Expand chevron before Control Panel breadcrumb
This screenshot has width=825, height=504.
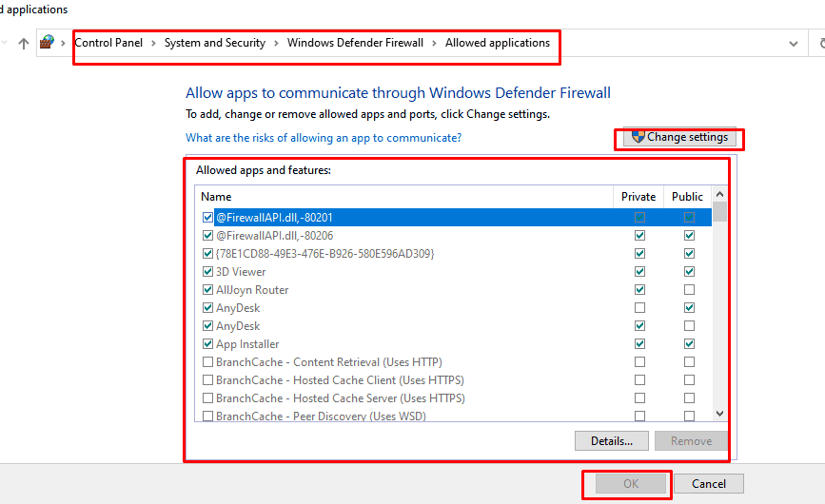click(63, 43)
